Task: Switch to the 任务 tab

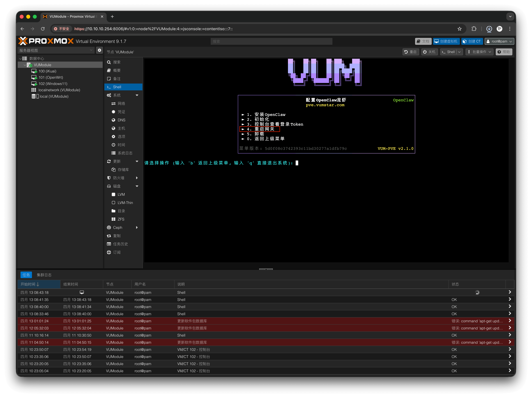Action: (26, 275)
